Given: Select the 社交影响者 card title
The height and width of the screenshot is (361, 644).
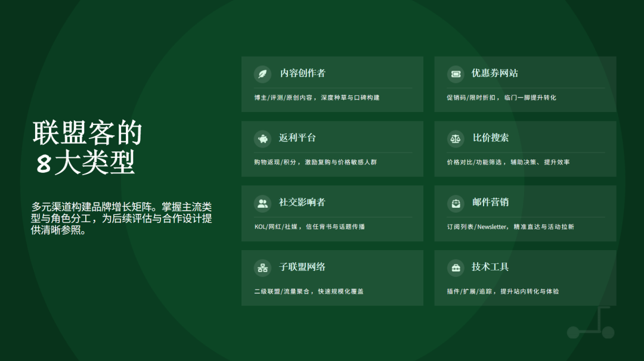Looking at the screenshot, I should (302, 202).
